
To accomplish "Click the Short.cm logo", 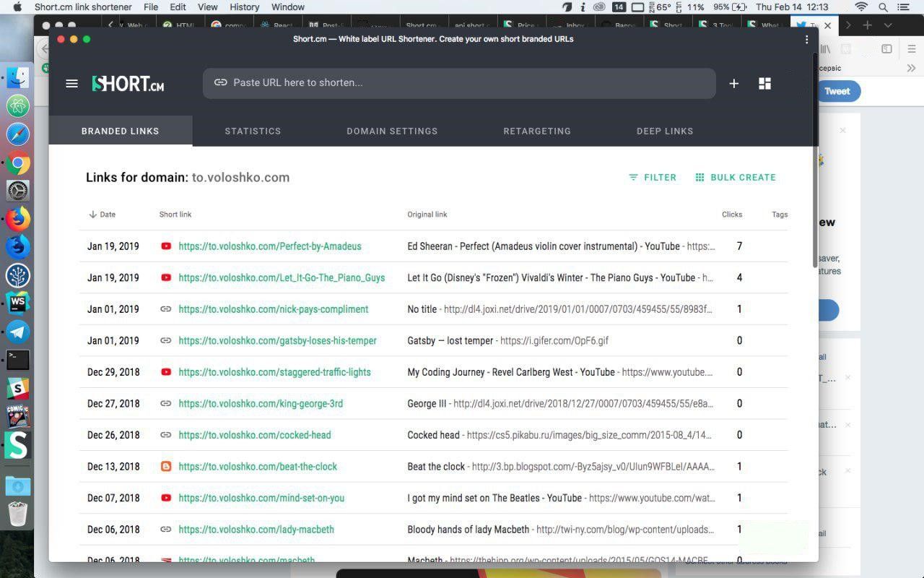I will click(128, 84).
